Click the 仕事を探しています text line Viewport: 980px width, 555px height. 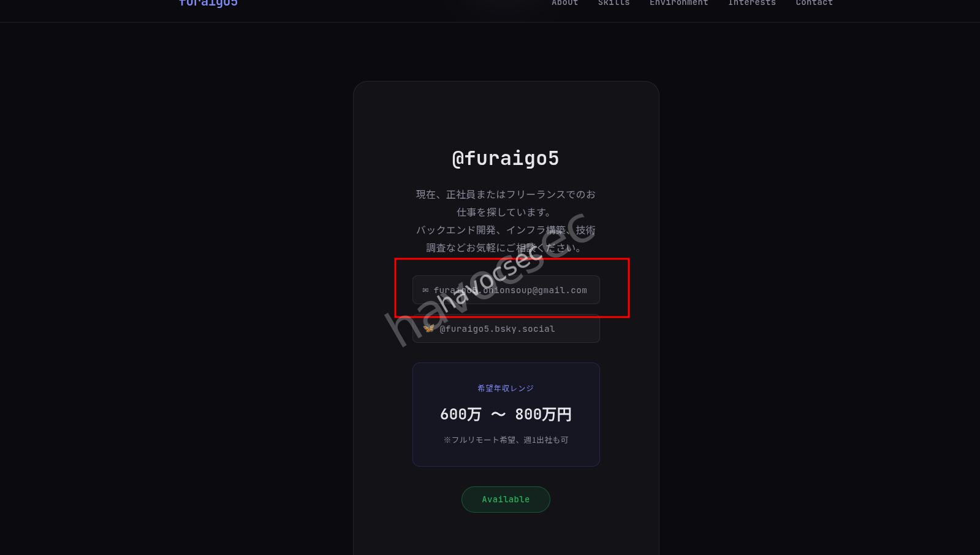[x=506, y=212]
